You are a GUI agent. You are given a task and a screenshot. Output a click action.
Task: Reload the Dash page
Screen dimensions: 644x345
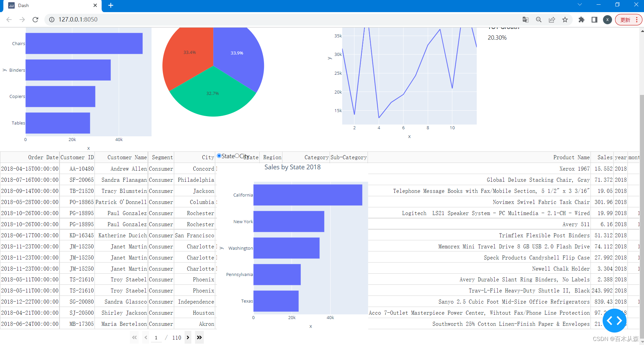point(35,20)
